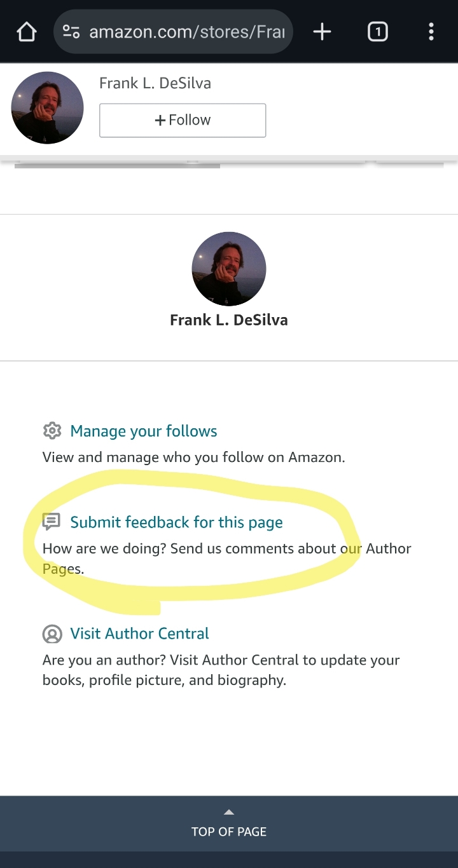Click the horizontal scroll indicator under header

pos(117,166)
